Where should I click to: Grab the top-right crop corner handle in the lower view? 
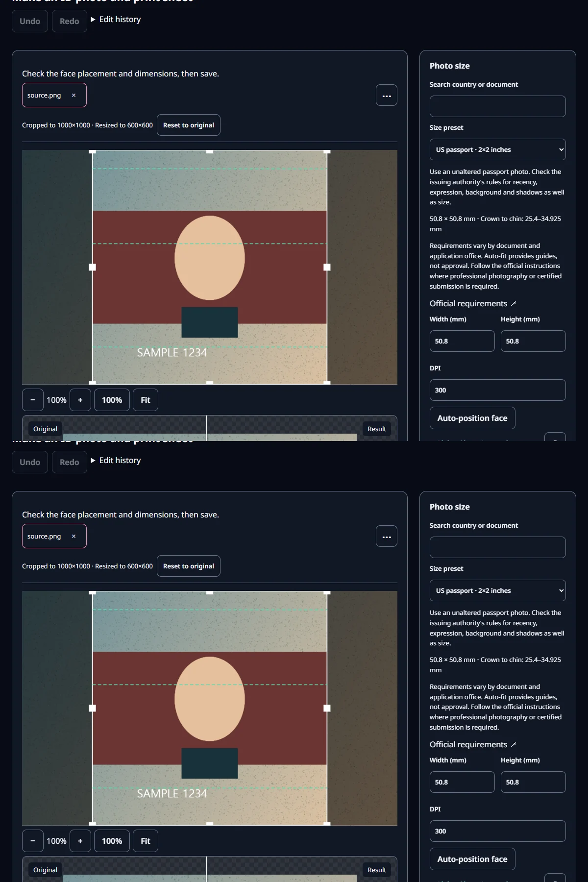[327, 592]
